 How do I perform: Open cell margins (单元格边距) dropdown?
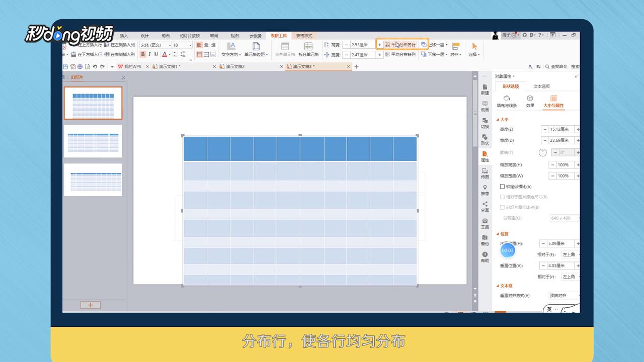[x=256, y=49]
